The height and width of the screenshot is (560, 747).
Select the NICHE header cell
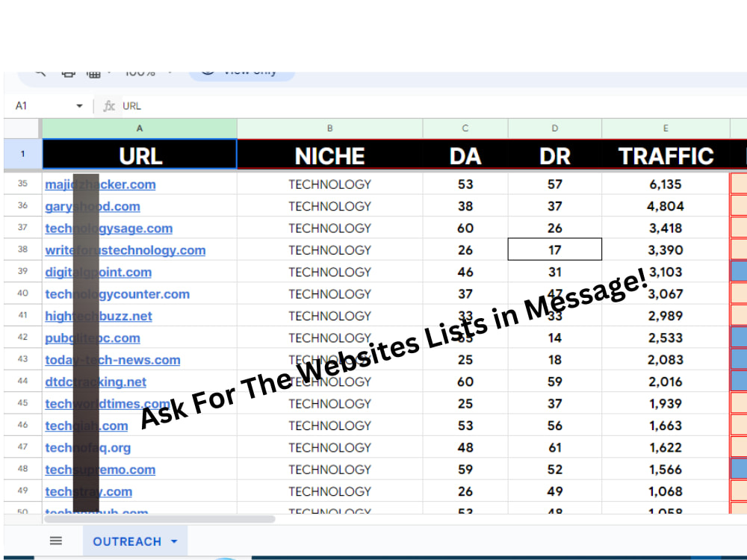(x=329, y=155)
